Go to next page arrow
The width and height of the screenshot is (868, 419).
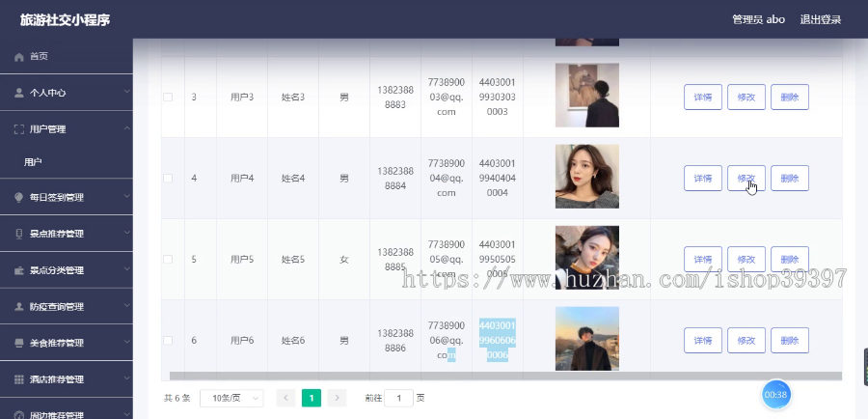pyautogui.click(x=337, y=398)
